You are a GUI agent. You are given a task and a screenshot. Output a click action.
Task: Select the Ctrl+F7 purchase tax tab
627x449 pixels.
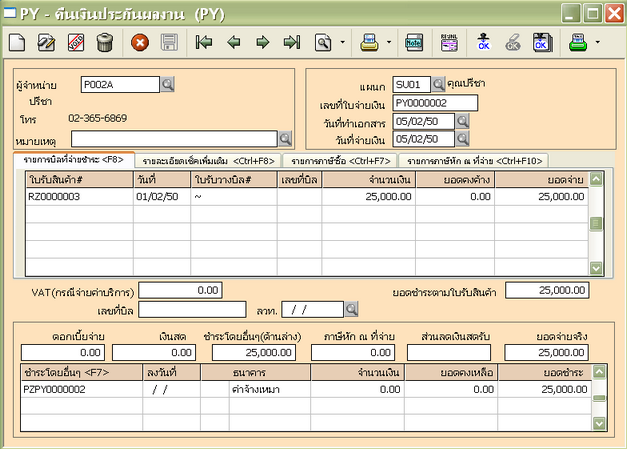tap(339, 160)
